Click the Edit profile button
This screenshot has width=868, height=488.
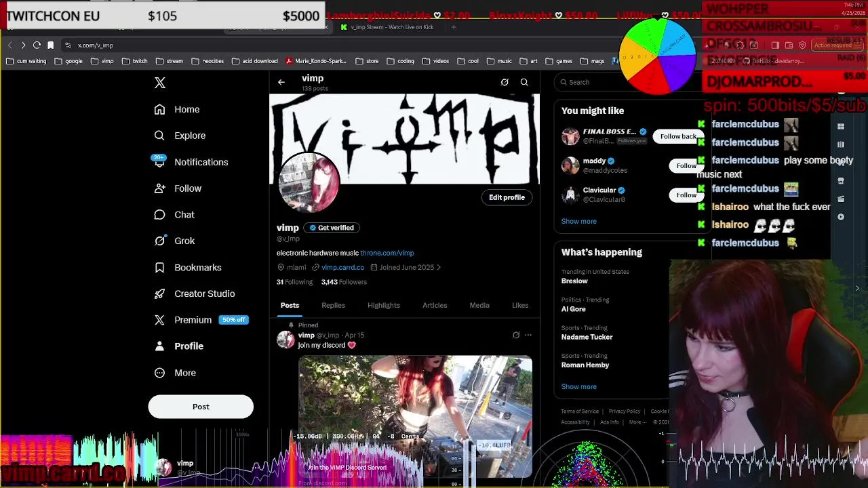pyautogui.click(x=507, y=197)
